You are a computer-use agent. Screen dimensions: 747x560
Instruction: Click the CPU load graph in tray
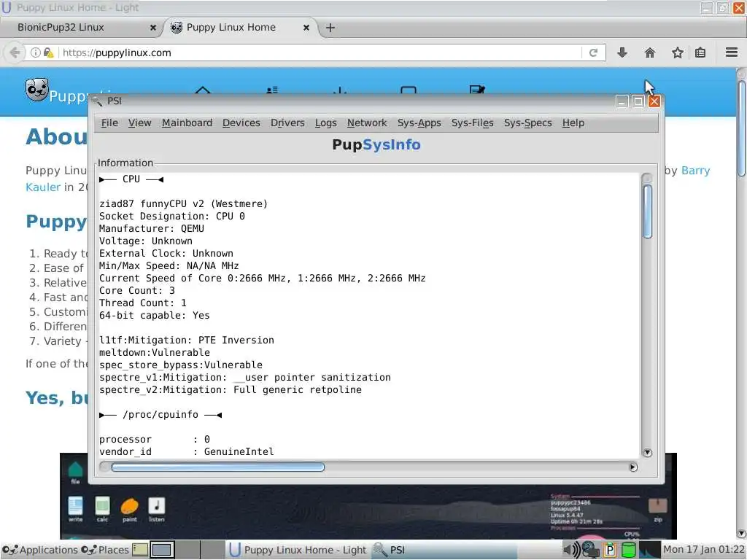649,550
